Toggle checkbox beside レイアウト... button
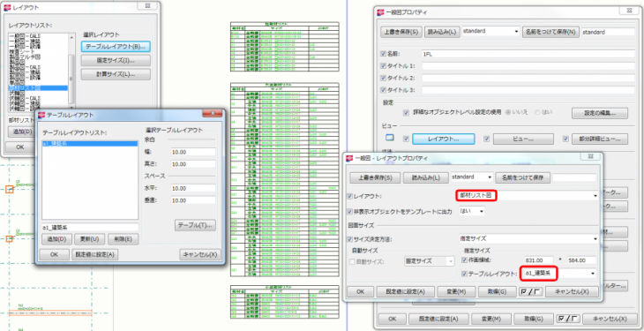 [406, 139]
